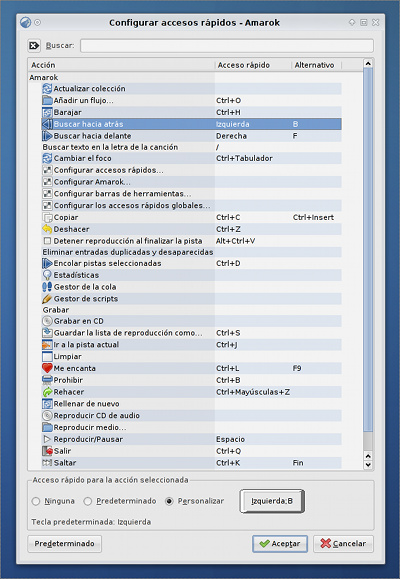Click the Cancelar button

[x=343, y=544]
